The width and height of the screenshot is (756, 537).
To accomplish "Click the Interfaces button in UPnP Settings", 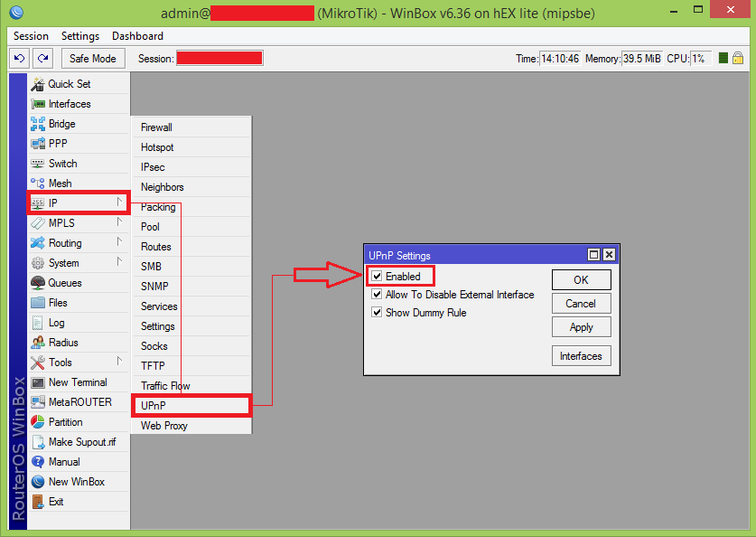I will [581, 356].
